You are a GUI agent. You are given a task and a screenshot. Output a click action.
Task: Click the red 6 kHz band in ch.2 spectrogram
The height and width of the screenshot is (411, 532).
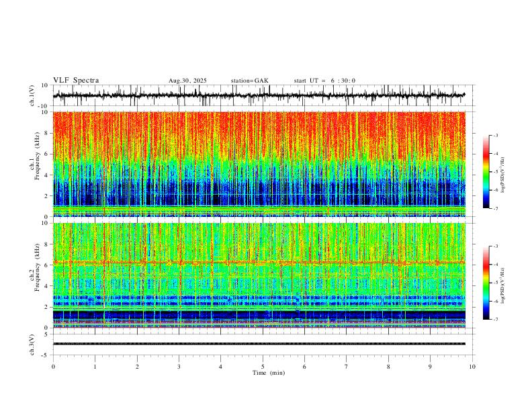click(x=259, y=263)
